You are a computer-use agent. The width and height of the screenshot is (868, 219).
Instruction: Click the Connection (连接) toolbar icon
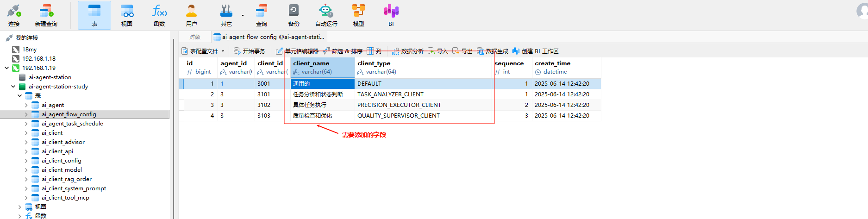[14, 15]
